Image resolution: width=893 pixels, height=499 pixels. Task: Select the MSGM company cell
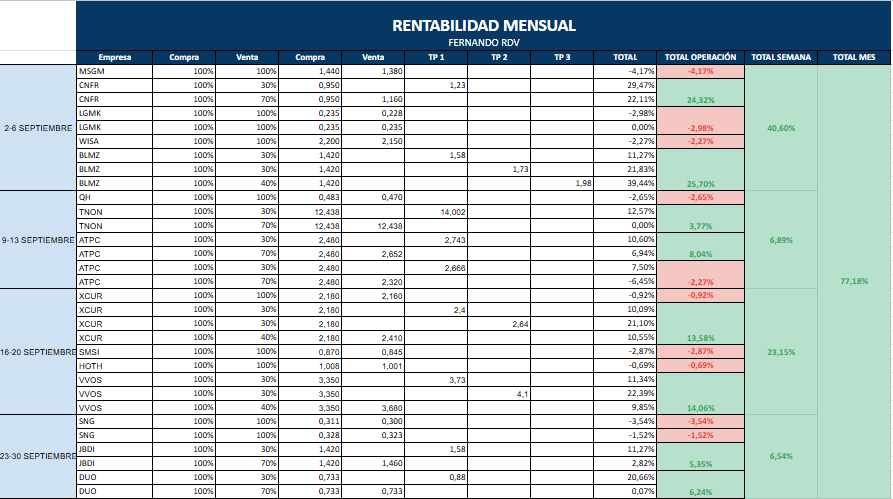(114, 71)
